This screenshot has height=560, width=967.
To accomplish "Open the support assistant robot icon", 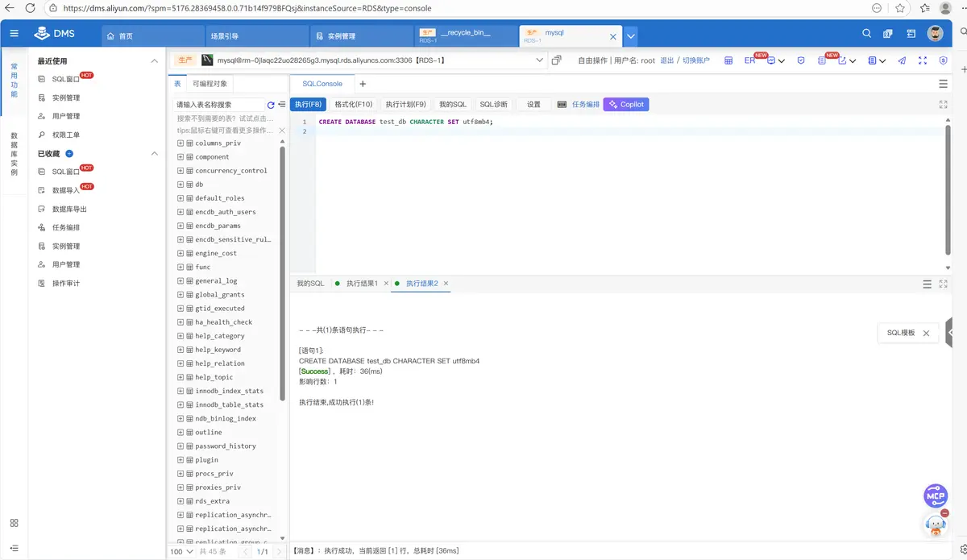I will [935, 525].
